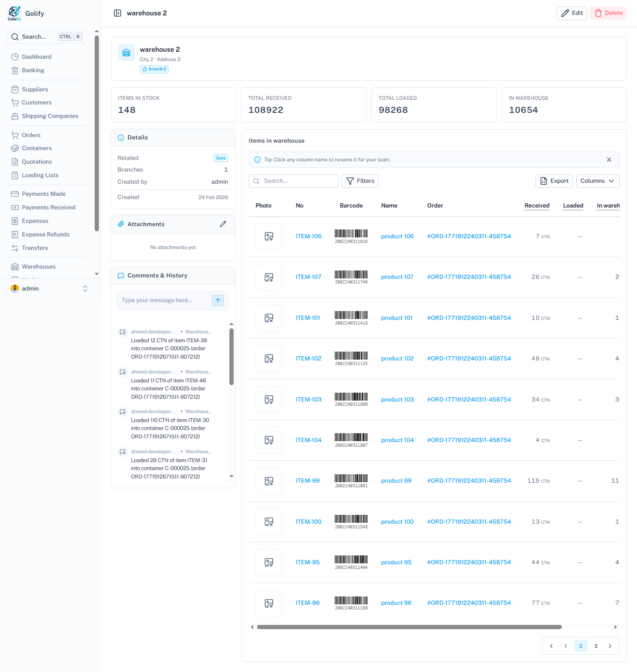Open the product 99 link
The image size is (637, 672).
396,481
